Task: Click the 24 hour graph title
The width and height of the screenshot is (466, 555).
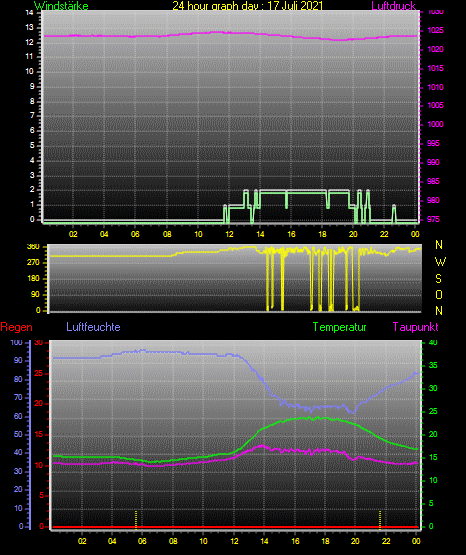Action: point(248,6)
